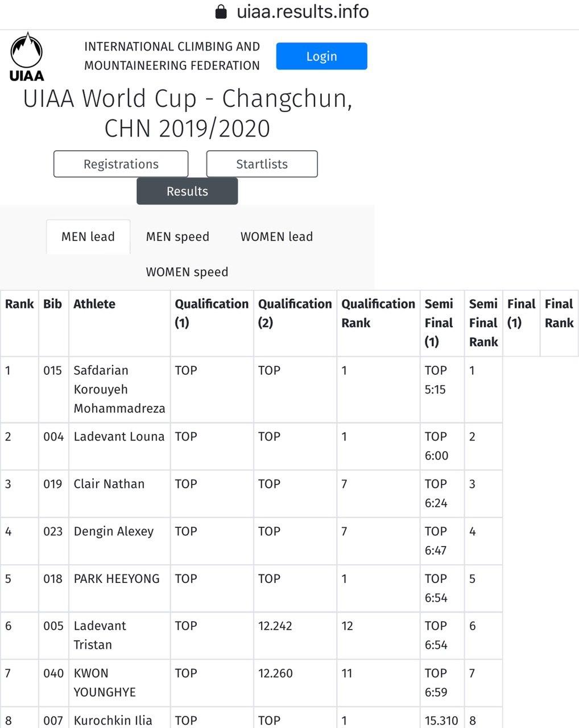
Task: Click the UIAA mountain logo
Action: [27, 56]
